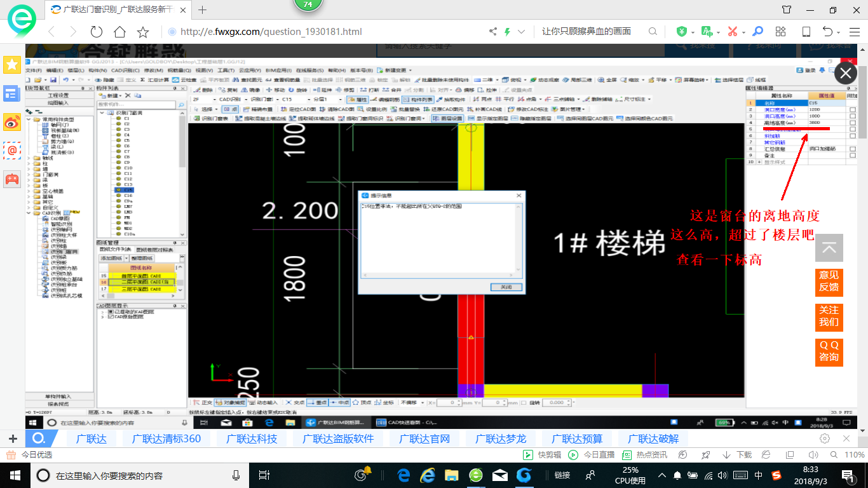
Task: Go back to the previous browser page
Action: [x=51, y=32]
